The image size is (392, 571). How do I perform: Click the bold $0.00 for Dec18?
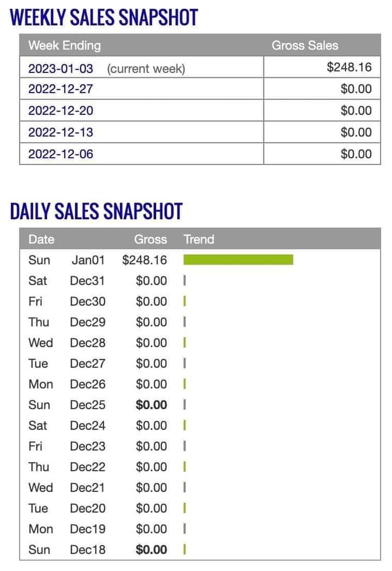[x=151, y=550]
